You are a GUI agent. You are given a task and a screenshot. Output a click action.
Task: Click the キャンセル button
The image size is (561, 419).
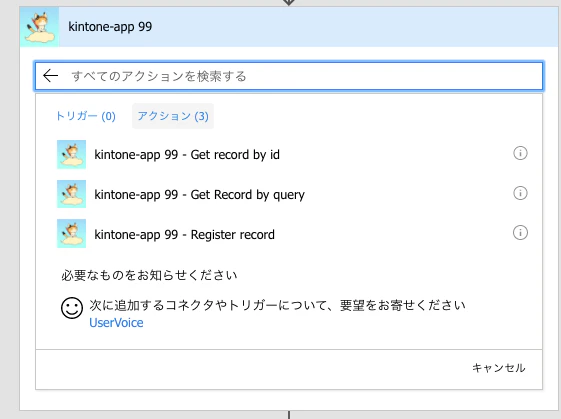point(498,367)
